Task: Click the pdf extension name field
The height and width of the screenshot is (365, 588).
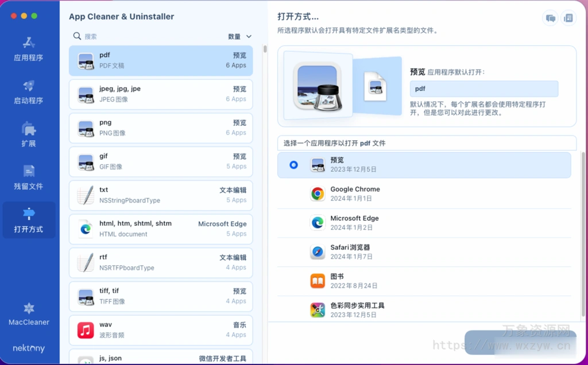Action: point(483,89)
